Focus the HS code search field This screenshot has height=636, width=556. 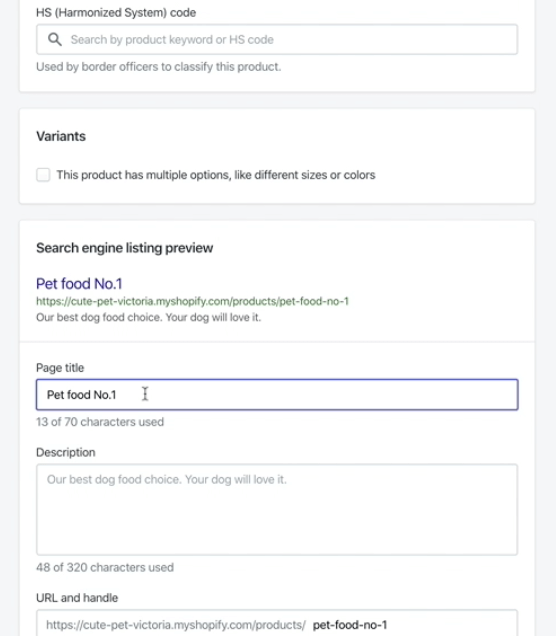coord(277,39)
